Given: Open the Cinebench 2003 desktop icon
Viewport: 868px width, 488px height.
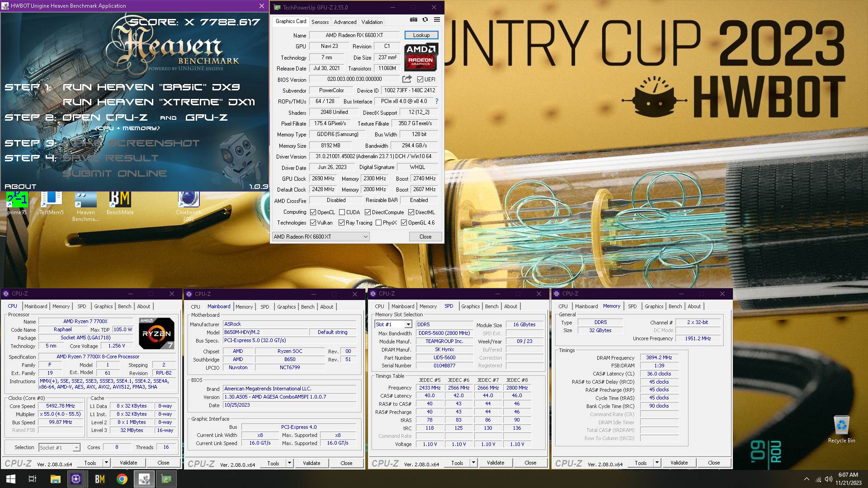Looking at the screenshot, I should (x=189, y=206).
